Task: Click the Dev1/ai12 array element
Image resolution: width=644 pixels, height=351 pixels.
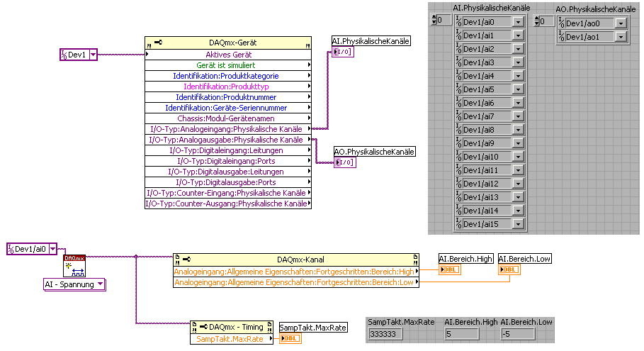Action: [x=490, y=184]
